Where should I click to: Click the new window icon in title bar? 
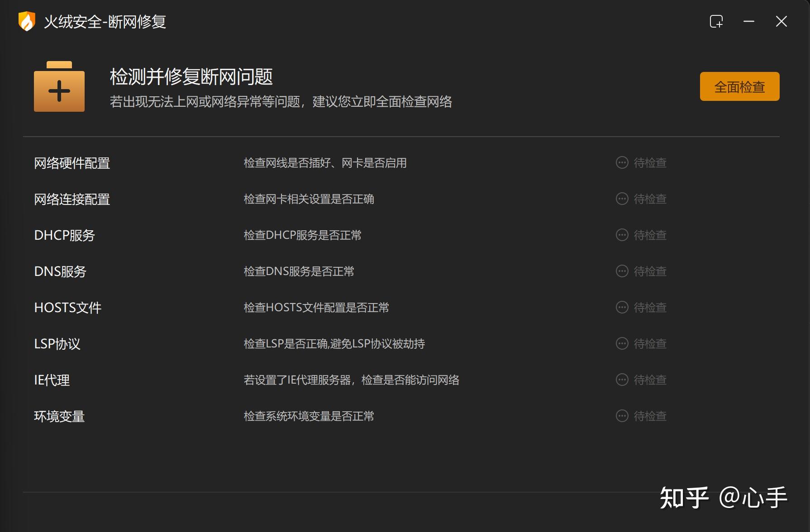pos(716,21)
